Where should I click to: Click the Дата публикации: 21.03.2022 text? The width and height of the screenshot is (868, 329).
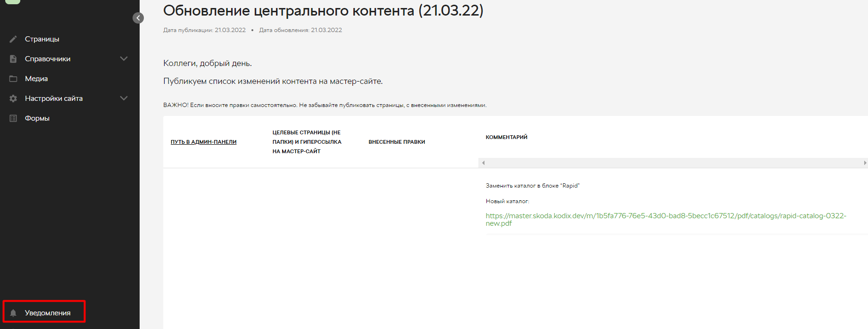pyautogui.click(x=204, y=30)
